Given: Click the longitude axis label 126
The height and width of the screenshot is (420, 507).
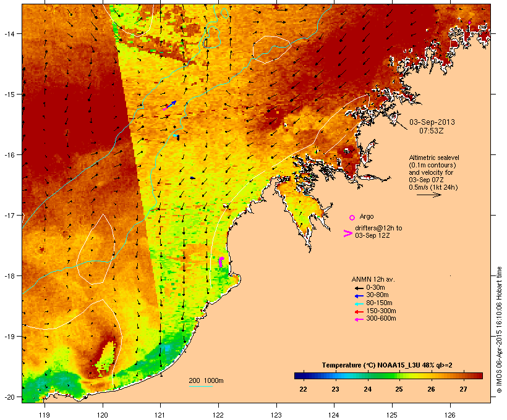Looking at the screenshot, I should click(x=450, y=415).
